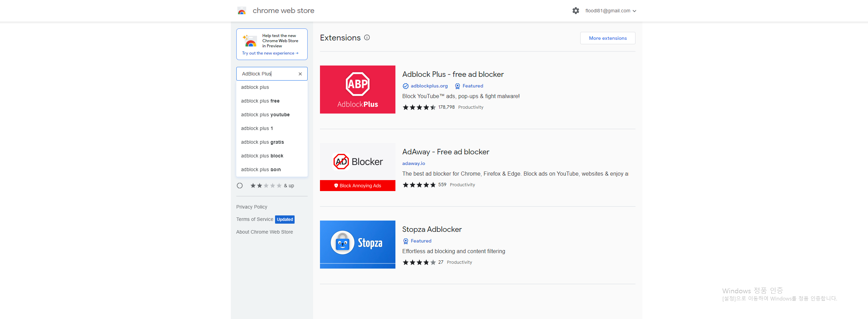Click Productivity category on AdAway
Viewport: 868px width, 319px height.
click(x=462, y=185)
